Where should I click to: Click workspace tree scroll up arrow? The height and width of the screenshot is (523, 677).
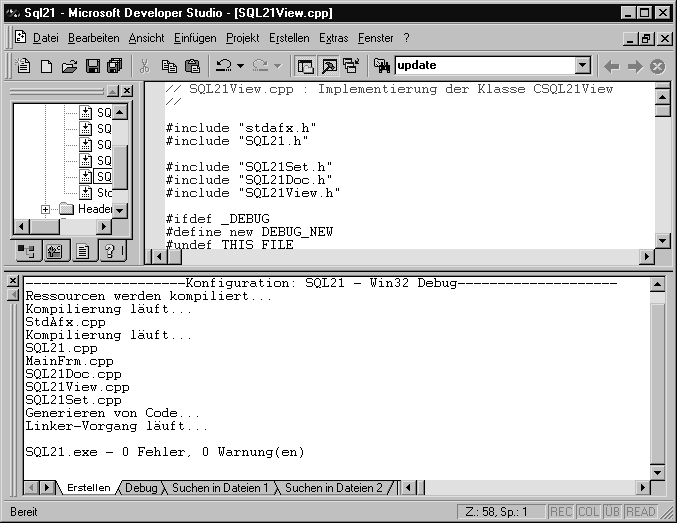120,113
